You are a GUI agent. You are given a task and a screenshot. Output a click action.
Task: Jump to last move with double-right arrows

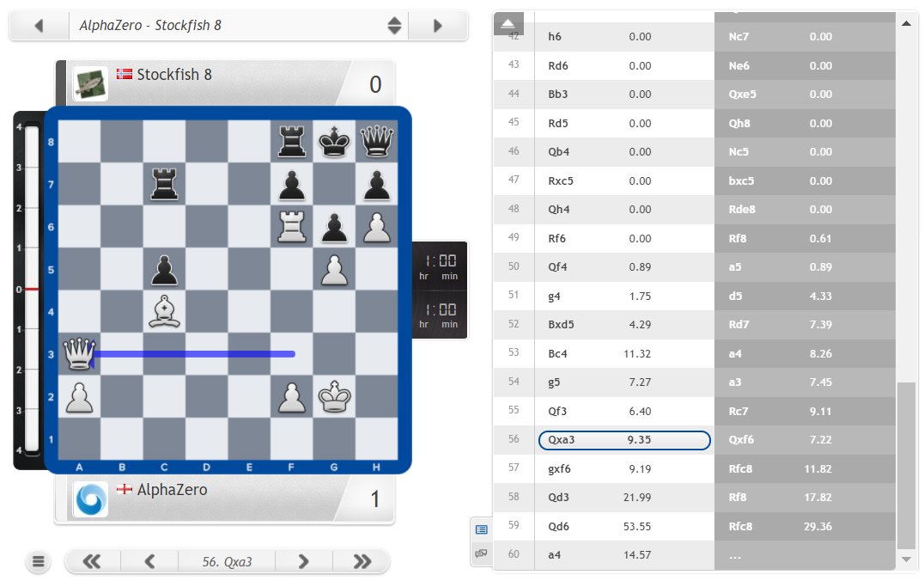pos(362,561)
